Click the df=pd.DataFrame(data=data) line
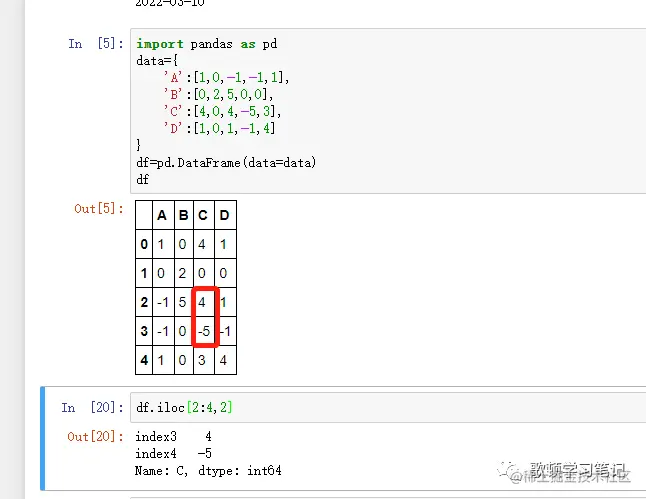The width and height of the screenshot is (646, 499). click(x=226, y=162)
